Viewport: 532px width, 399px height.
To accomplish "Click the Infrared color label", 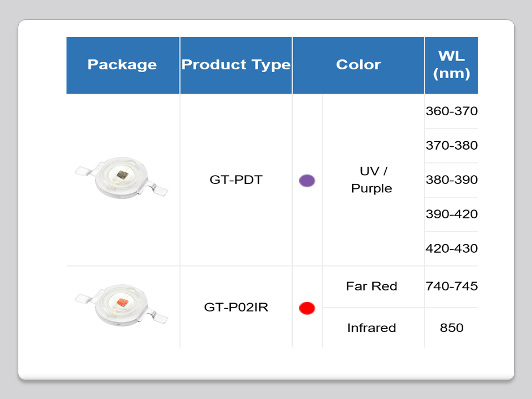I will coord(371,328).
